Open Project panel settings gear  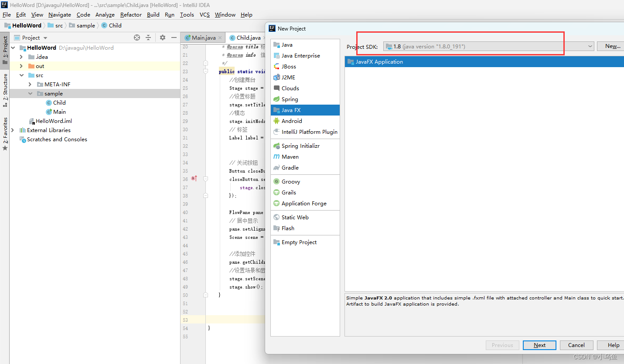click(x=163, y=38)
